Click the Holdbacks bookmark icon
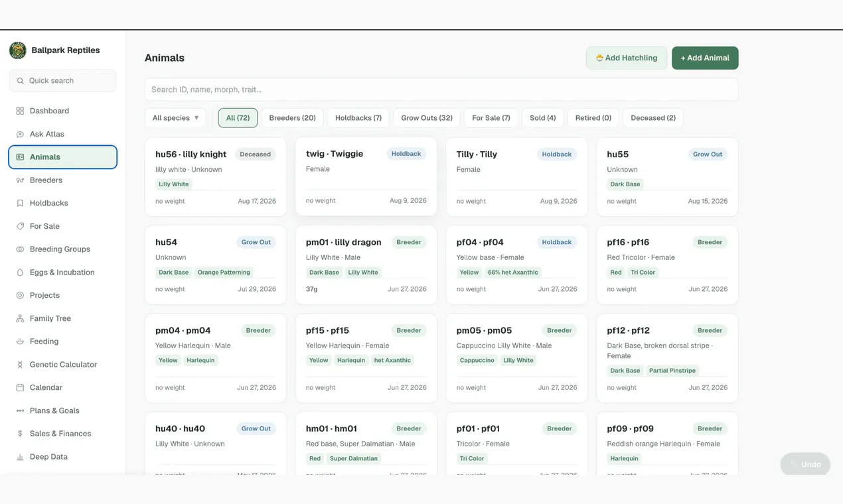The image size is (843, 504). (20, 203)
